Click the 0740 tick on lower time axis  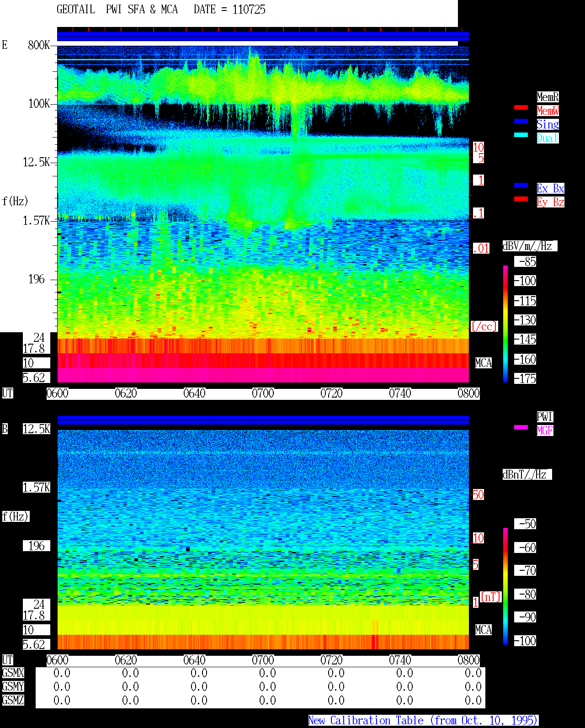click(x=400, y=660)
